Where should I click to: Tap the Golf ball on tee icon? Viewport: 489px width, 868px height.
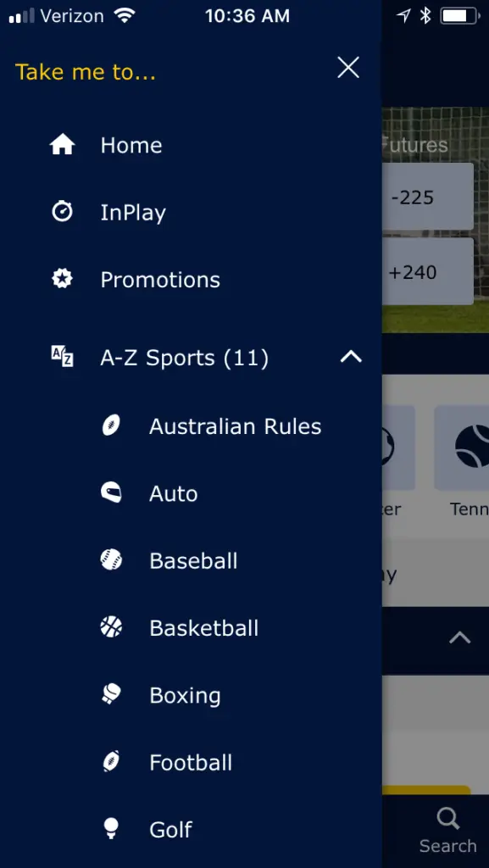tap(111, 829)
